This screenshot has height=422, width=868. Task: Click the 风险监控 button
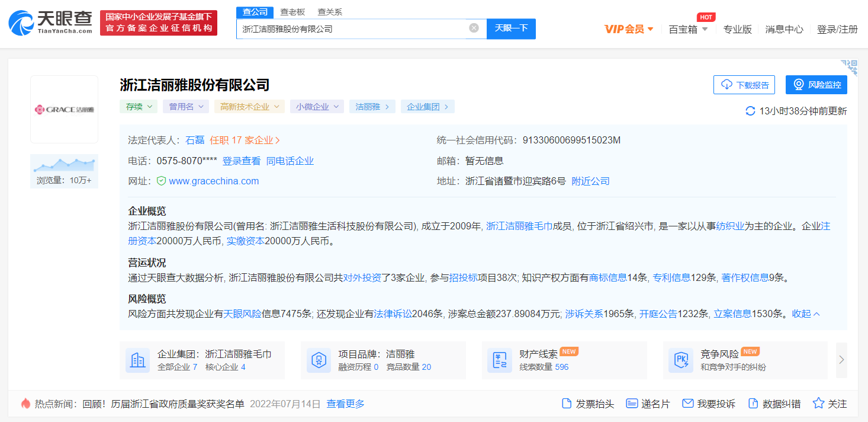(x=816, y=85)
